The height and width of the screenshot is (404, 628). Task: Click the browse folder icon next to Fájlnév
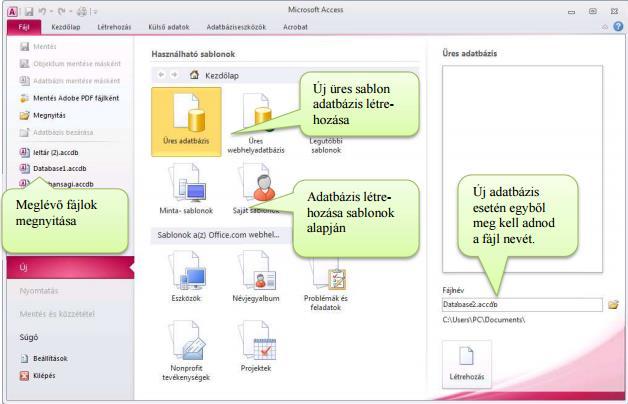613,305
